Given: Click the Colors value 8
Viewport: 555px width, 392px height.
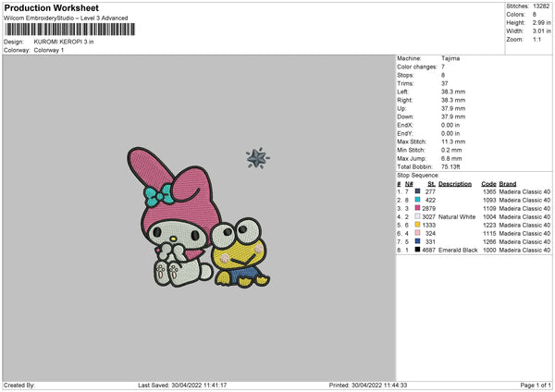Looking at the screenshot, I should pyautogui.click(x=535, y=15).
